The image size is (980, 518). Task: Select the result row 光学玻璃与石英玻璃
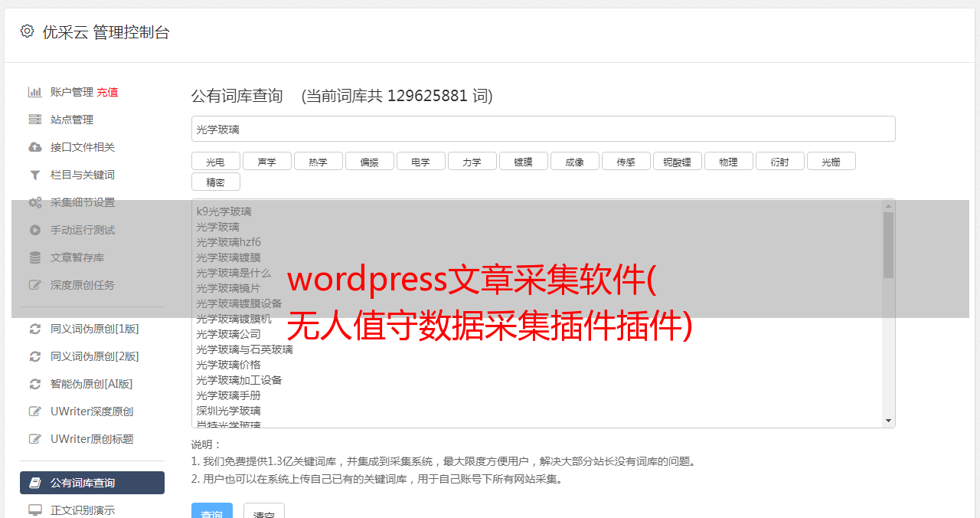(x=244, y=349)
